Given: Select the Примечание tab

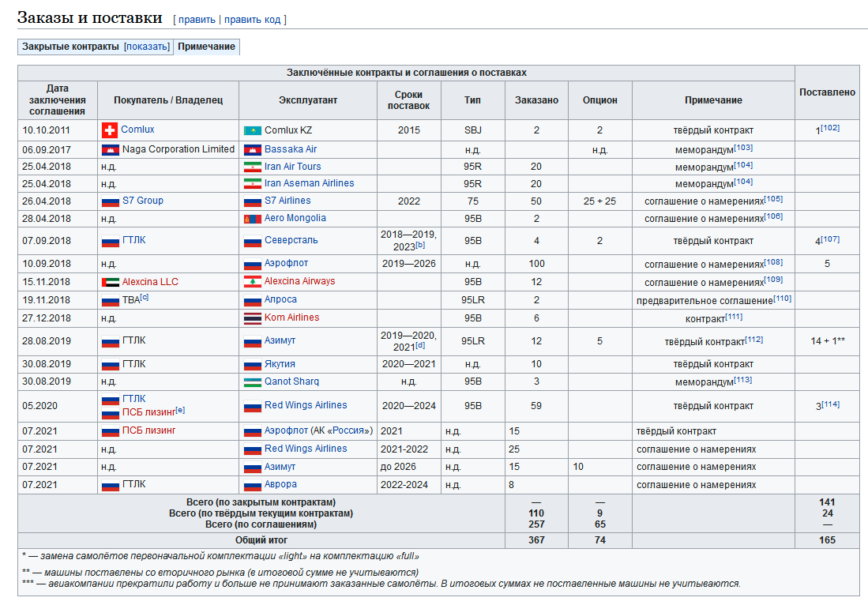Looking at the screenshot, I should [x=206, y=47].
